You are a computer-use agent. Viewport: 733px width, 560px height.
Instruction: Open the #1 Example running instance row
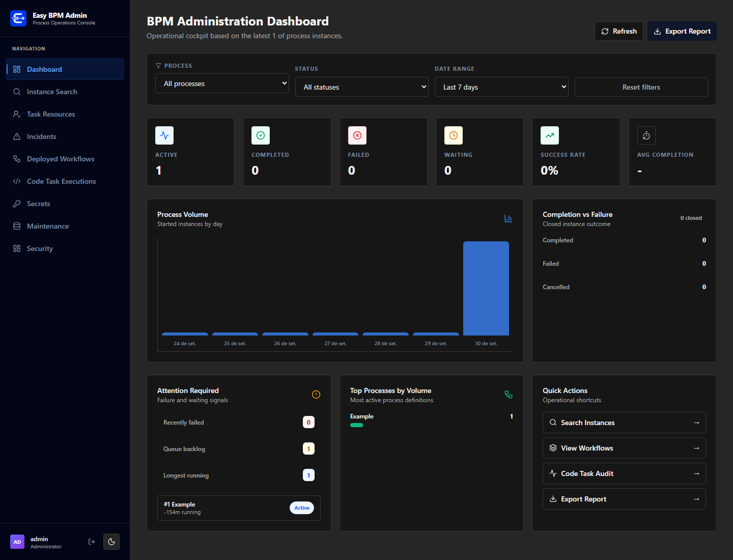pyautogui.click(x=239, y=508)
